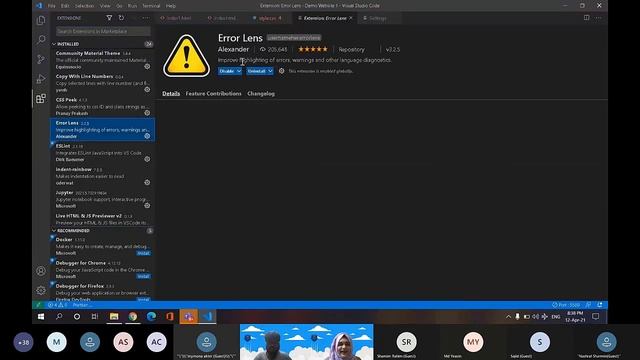640x360 pixels.
Task: Open the Terminal menu
Action: [x=151, y=6]
